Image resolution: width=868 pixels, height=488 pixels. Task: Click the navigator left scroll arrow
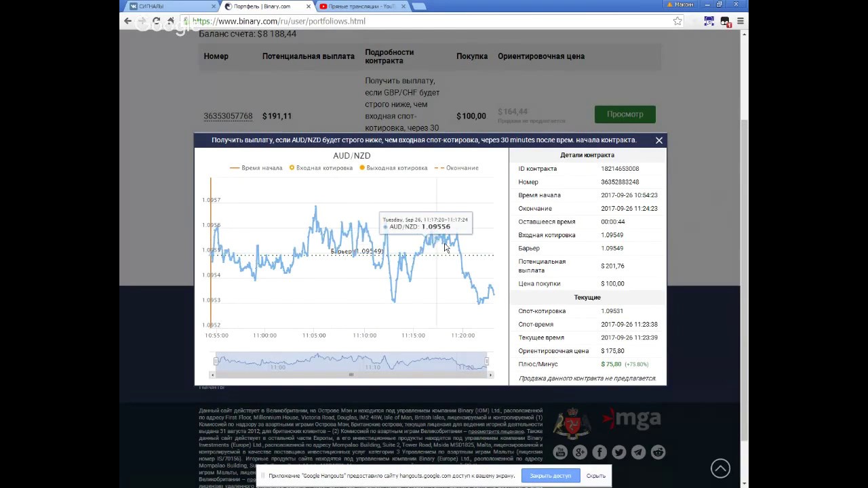(213, 374)
